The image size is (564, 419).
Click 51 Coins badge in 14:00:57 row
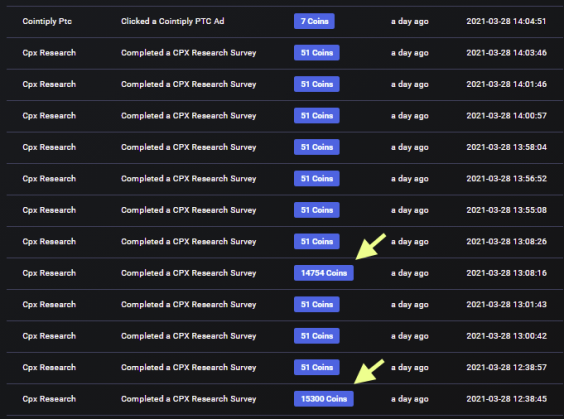[317, 116]
